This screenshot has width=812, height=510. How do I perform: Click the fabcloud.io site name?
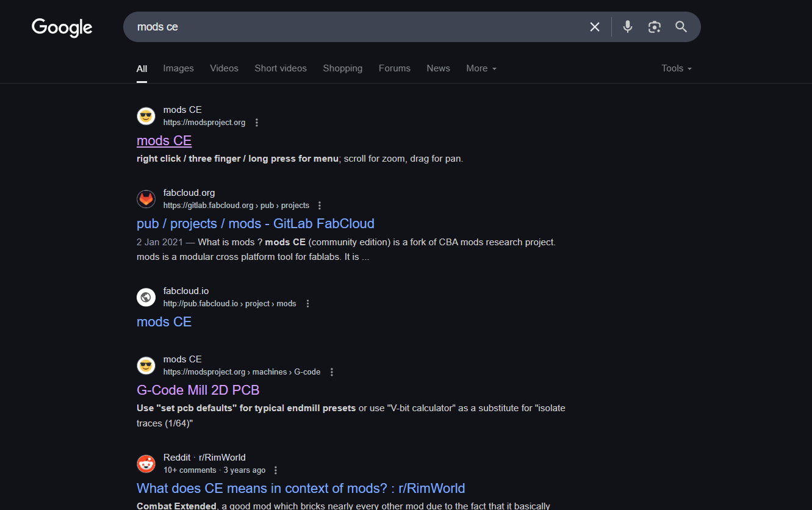coord(186,291)
